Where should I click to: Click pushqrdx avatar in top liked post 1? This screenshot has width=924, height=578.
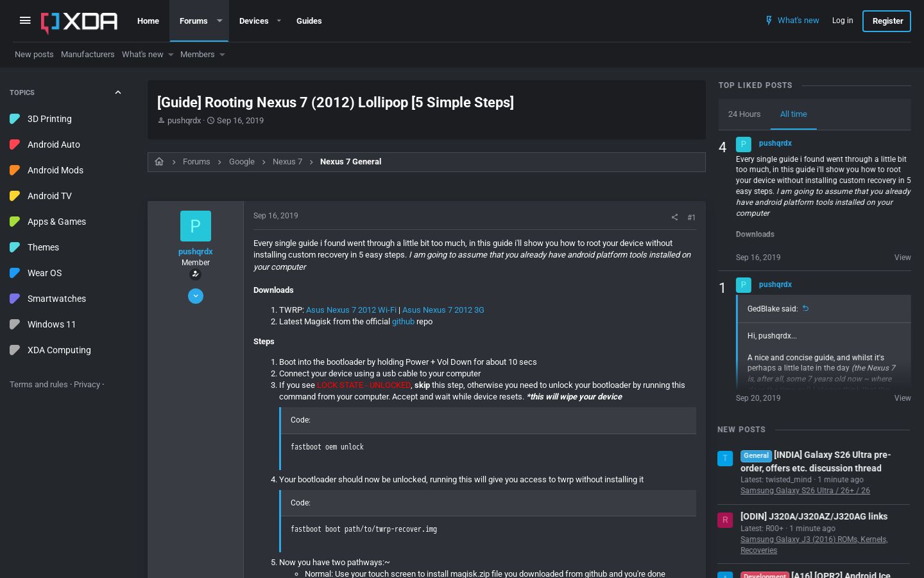(x=744, y=285)
